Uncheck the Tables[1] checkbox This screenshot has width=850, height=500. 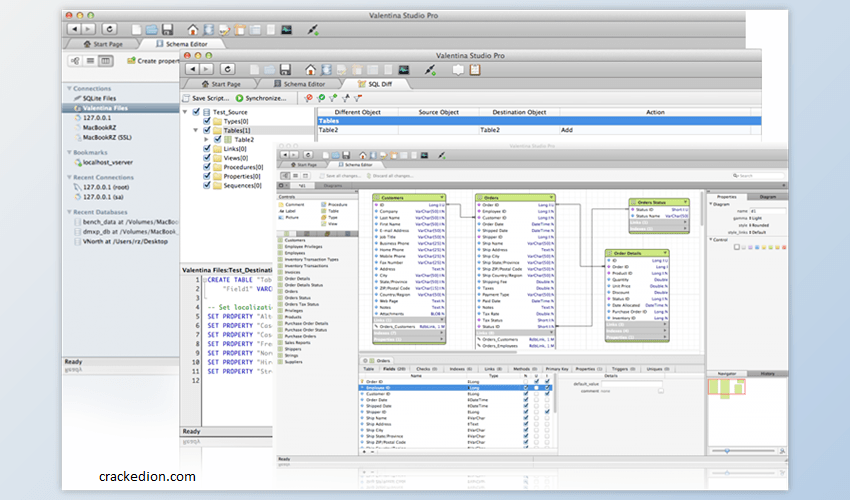click(207, 130)
